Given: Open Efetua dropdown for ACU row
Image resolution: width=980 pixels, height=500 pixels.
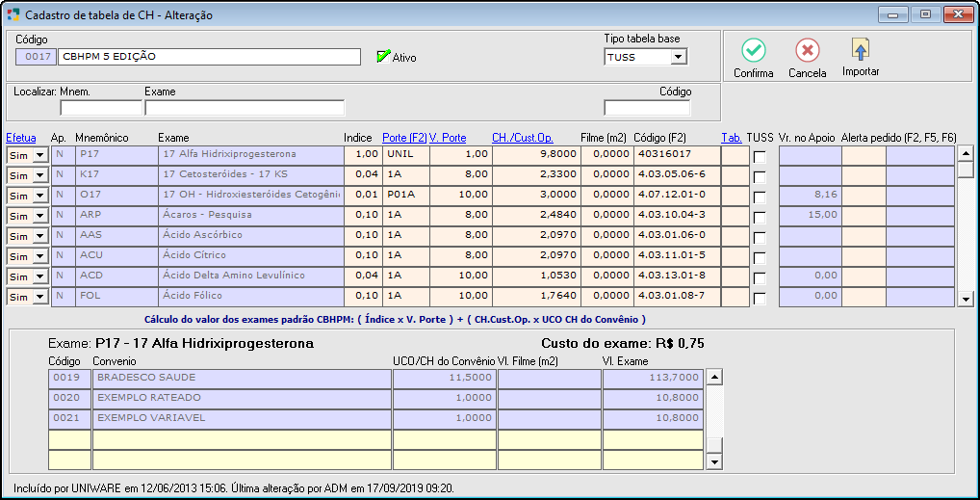Looking at the screenshot, I should [40, 256].
